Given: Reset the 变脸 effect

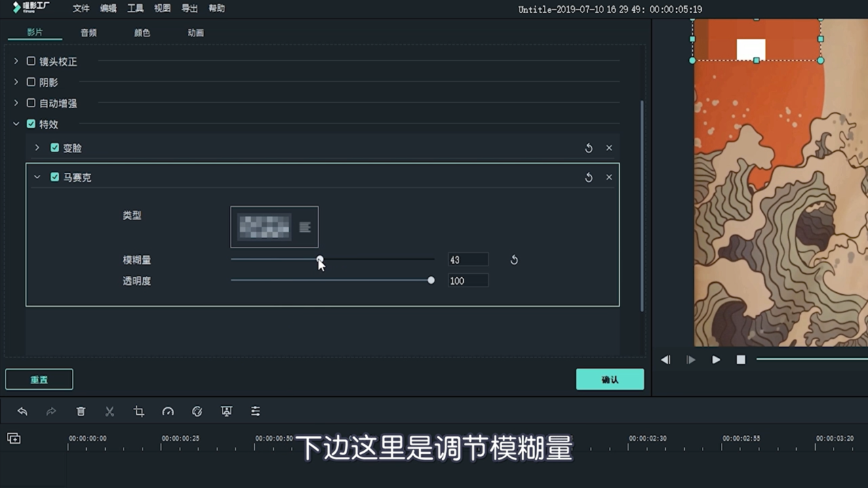Looking at the screenshot, I should click(x=589, y=148).
